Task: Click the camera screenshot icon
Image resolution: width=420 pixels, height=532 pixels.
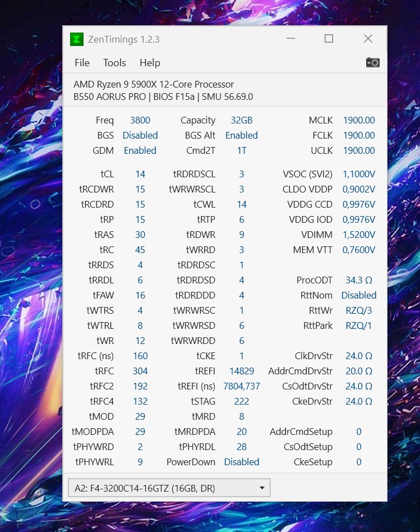Action: click(x=372, y=62)
